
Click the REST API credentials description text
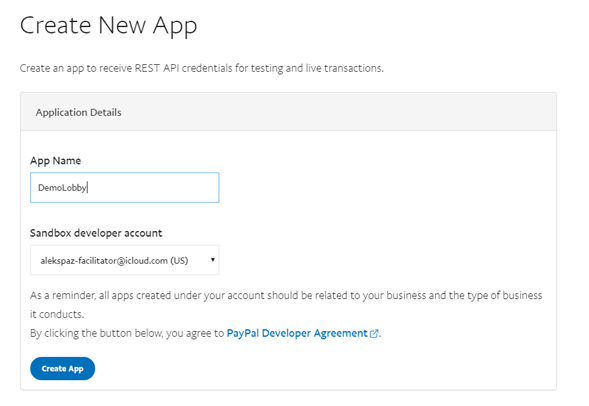pyautogui.click(x=201, y=68)
